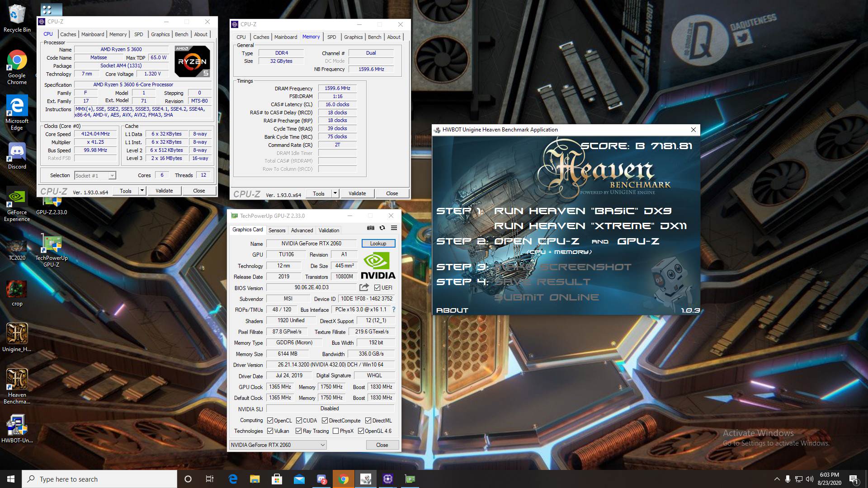Open Microsoft Store on the taskbar

(277, 479)
